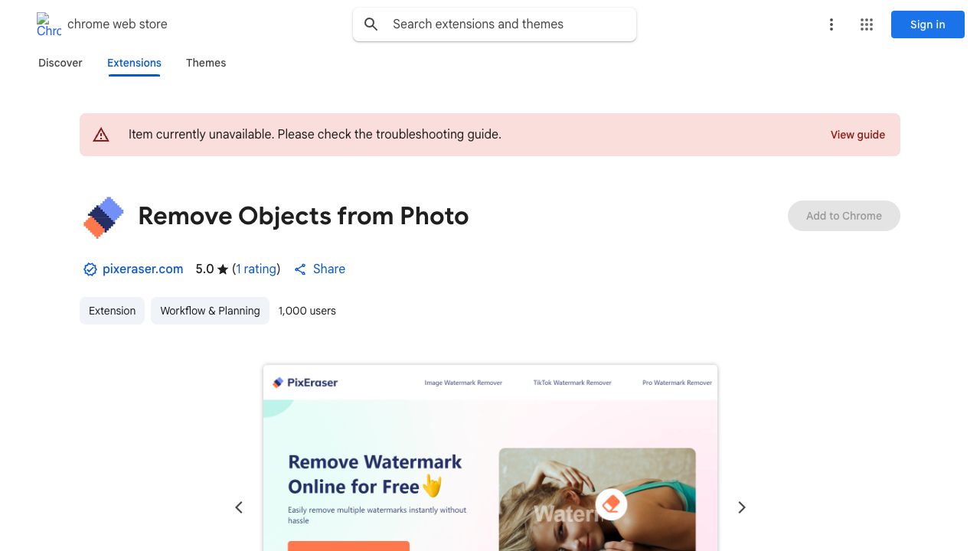Open the Themes tab

pos(206,63)
